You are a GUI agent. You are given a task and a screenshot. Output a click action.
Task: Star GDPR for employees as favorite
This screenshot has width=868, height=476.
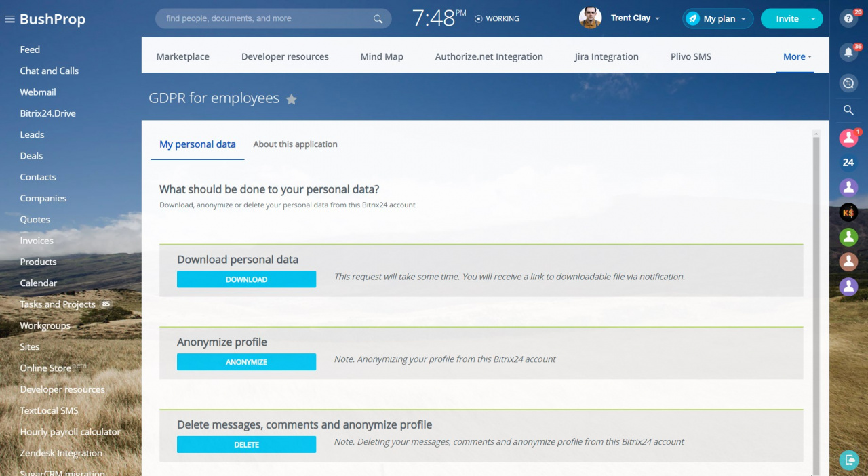click(x=292, y=99)
